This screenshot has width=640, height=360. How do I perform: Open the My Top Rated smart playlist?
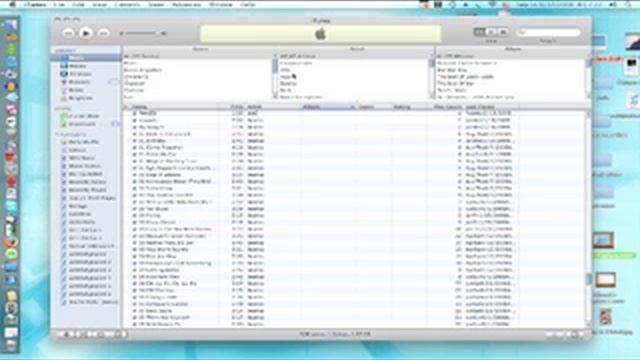click(x=86, y=174)
